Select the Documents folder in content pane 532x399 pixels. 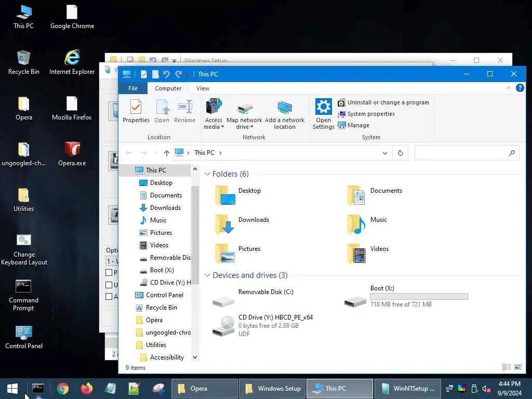point(375,195)
